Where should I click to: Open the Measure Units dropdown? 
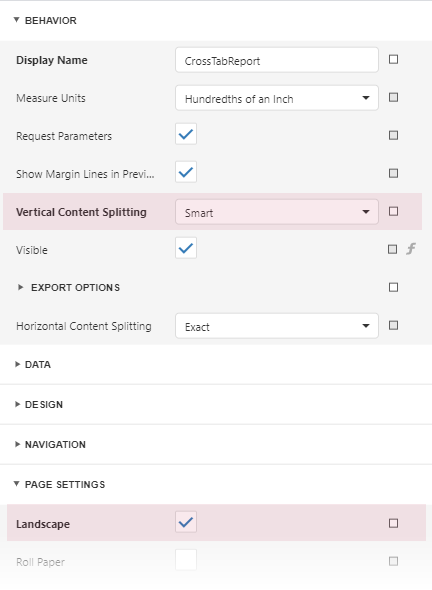click(277, 98)
